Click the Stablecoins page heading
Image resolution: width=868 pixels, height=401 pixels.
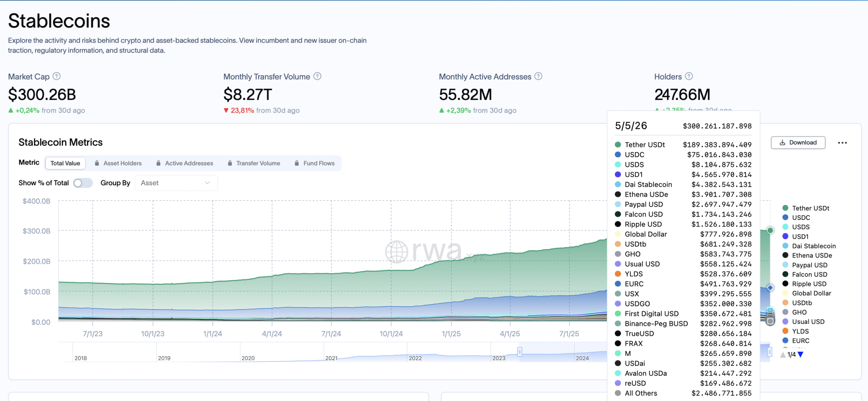click(x=59, y=21)
